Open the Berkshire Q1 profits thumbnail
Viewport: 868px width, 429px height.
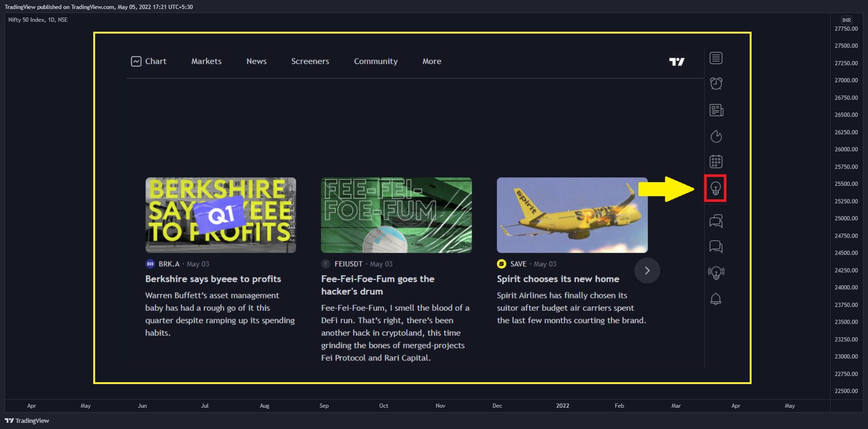[221, 215]
